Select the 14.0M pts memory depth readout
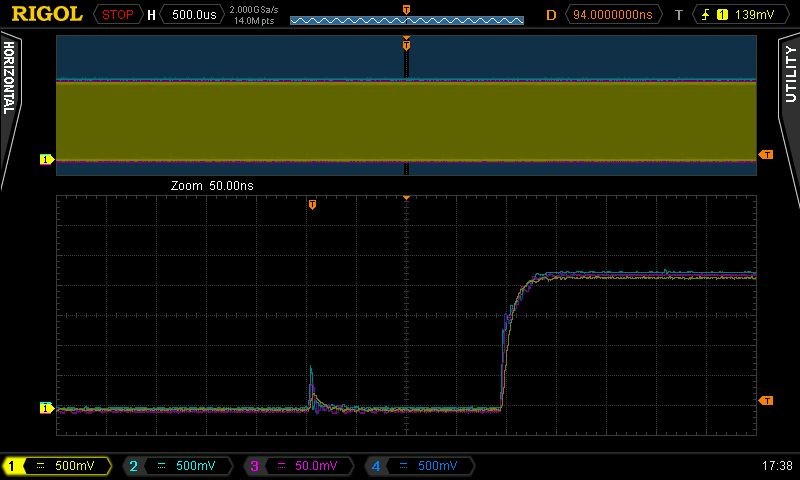Image resolution: width=800 pixels, height=480 pixels. tap(254, 21)
